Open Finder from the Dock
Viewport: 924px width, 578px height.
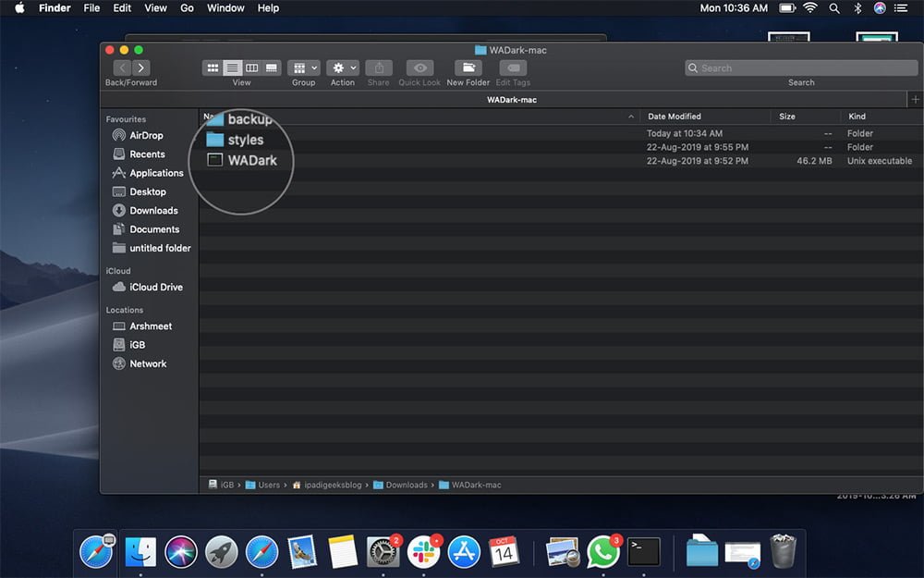[140, 553]
